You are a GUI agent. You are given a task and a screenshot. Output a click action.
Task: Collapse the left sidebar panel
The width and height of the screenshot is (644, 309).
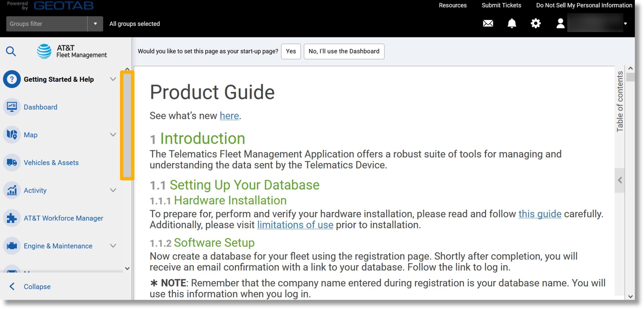coord(36,286)
